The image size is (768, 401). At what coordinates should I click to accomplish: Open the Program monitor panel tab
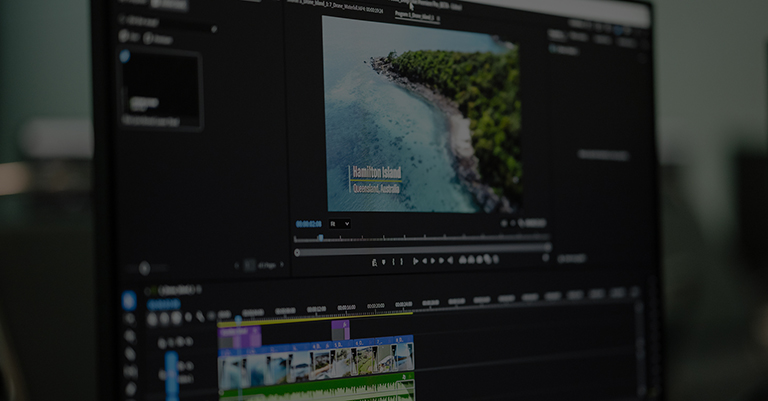[x=417, y=17]
